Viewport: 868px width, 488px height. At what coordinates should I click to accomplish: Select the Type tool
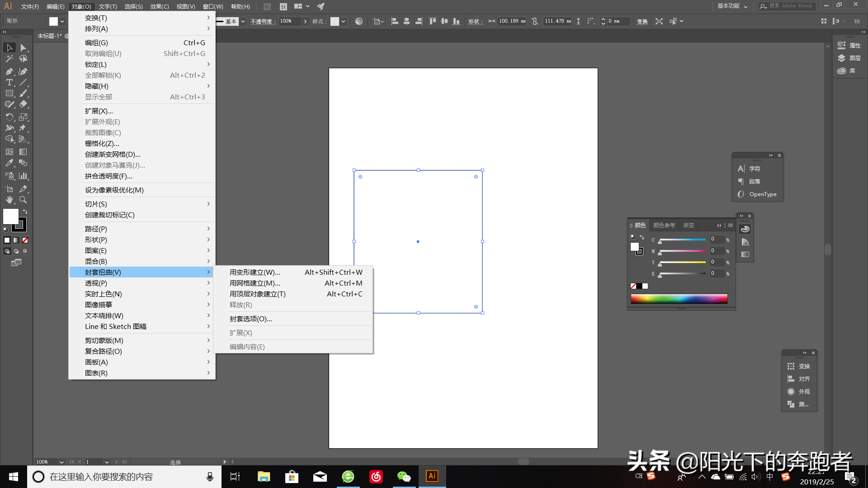point(9,82)
